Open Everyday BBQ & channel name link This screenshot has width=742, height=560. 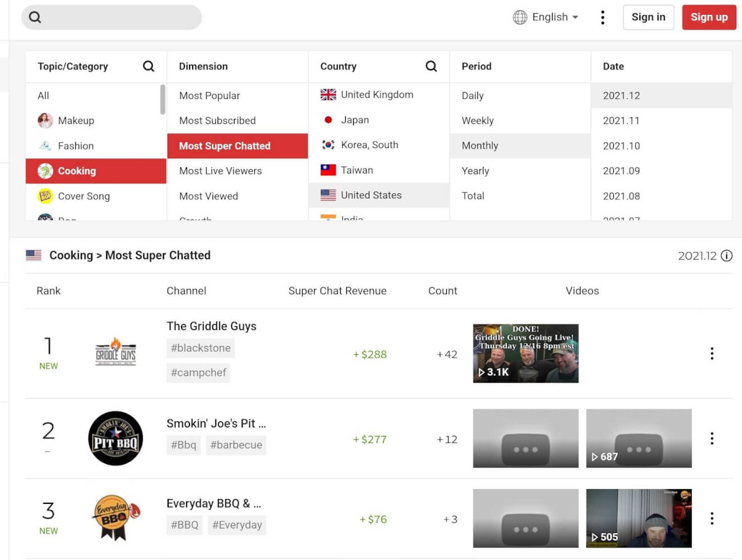pyautogui.click(x=214, y=503)
